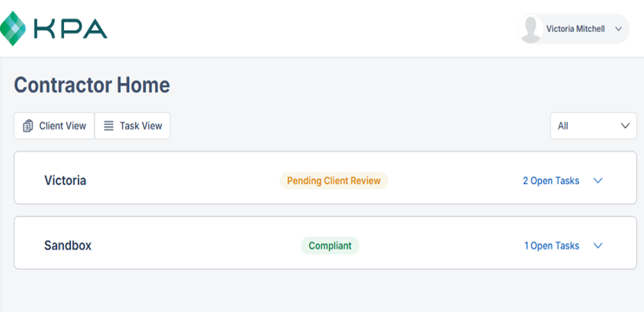Open the 1 Open Tasks link

point(551,246)
